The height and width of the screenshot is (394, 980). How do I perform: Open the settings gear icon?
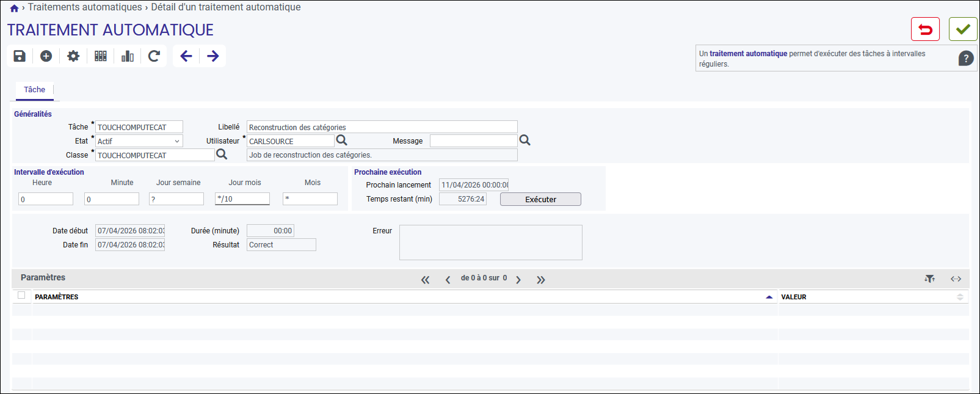73,56
